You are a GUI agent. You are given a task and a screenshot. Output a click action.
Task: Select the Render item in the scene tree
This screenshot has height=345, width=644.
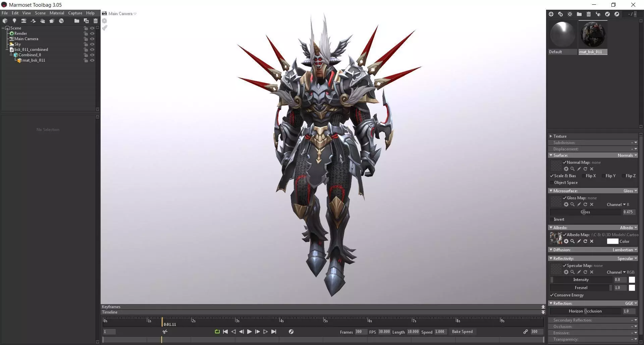[20, 33]
